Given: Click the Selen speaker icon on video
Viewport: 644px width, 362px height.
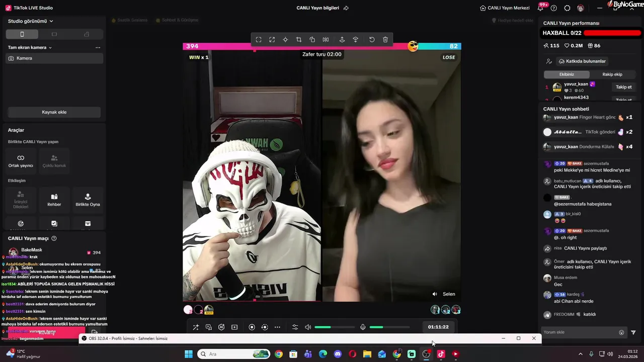Looking at the screenshot, I should [435, 294].
